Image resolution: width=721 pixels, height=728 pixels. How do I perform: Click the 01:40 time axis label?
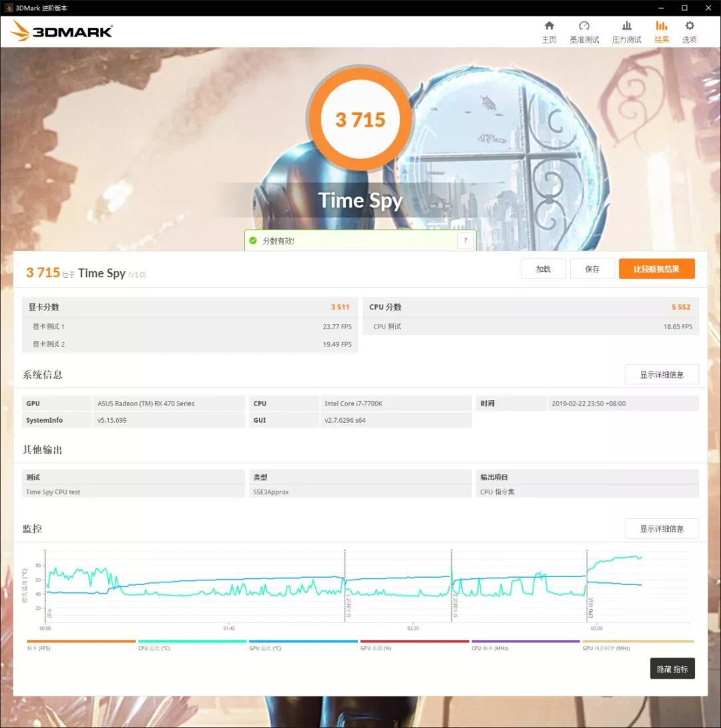click(x=229, y=628)
